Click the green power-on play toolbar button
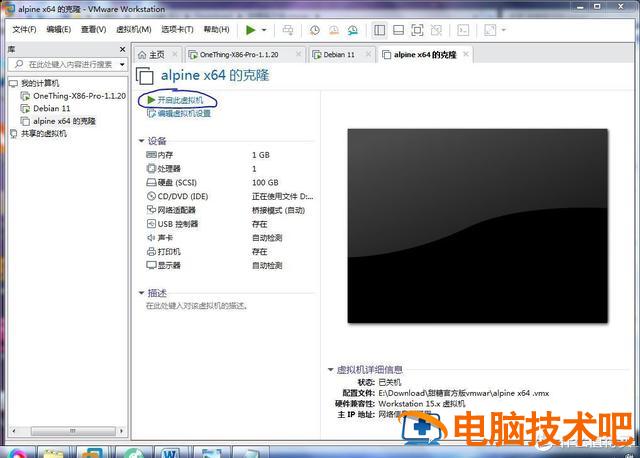640x458 pixels. (x=251, y=30)
